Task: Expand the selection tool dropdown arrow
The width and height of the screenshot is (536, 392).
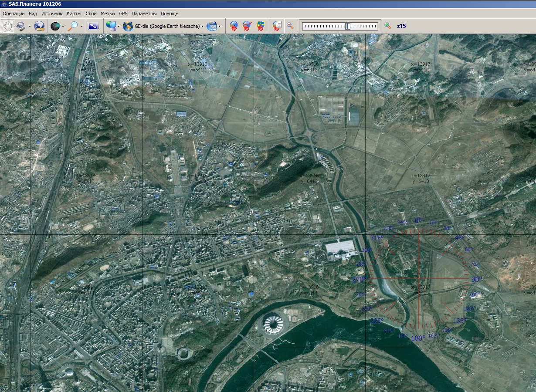Action: pos(30,27)
